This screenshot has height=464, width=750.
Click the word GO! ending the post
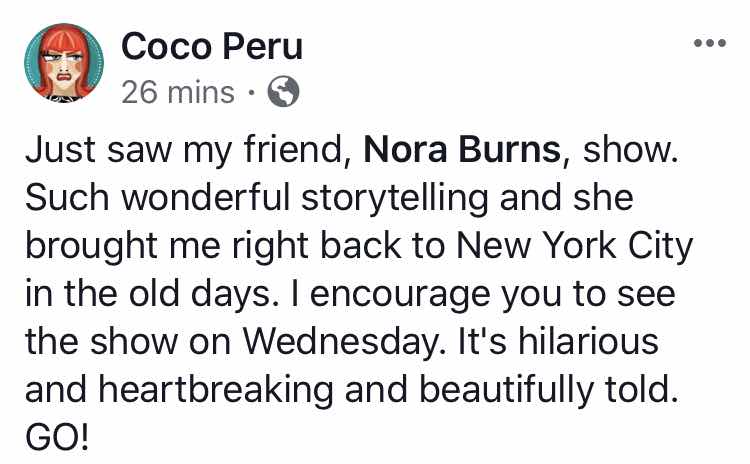(x=57, y=438)
